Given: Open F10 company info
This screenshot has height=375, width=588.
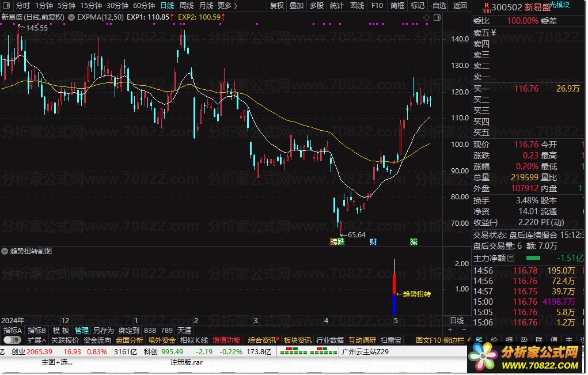Looking at the screenshot, I should (377, 6).
